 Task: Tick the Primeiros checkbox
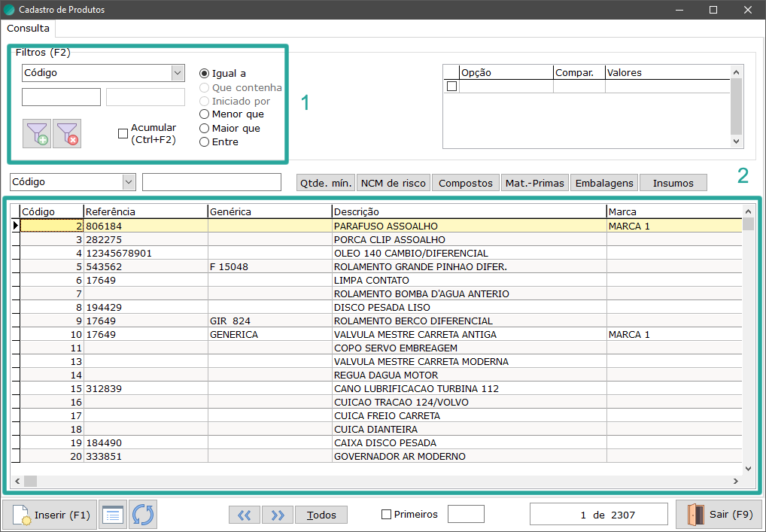387,515
